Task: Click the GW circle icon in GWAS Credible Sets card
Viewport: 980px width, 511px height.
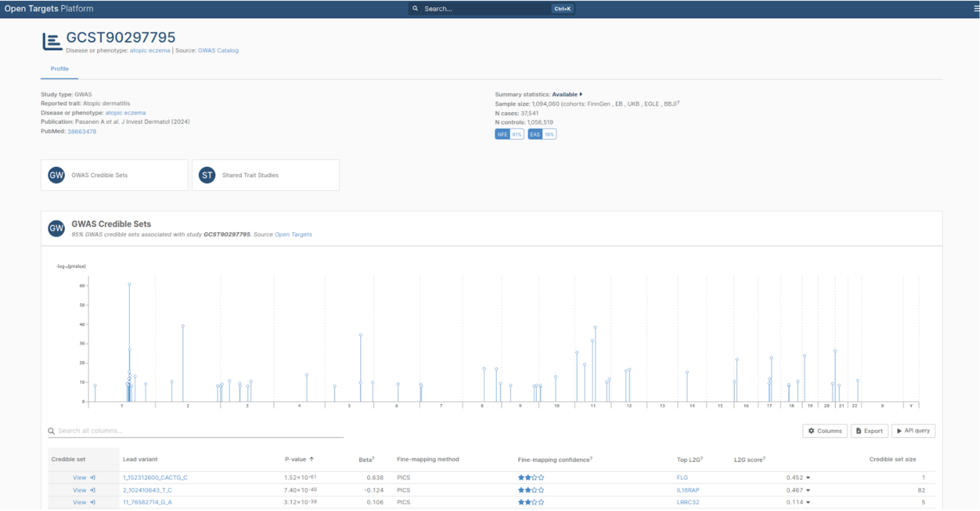Action: click(x=56, y=175)
